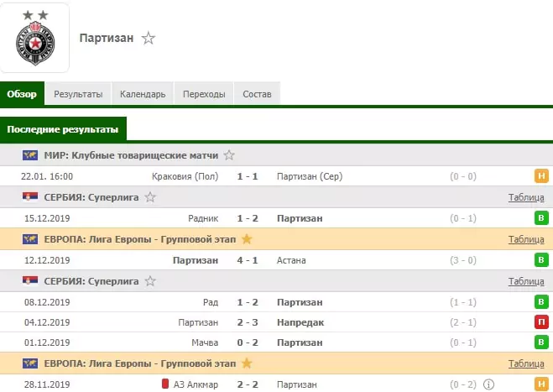Open the Состав tab

pos(257,94)
